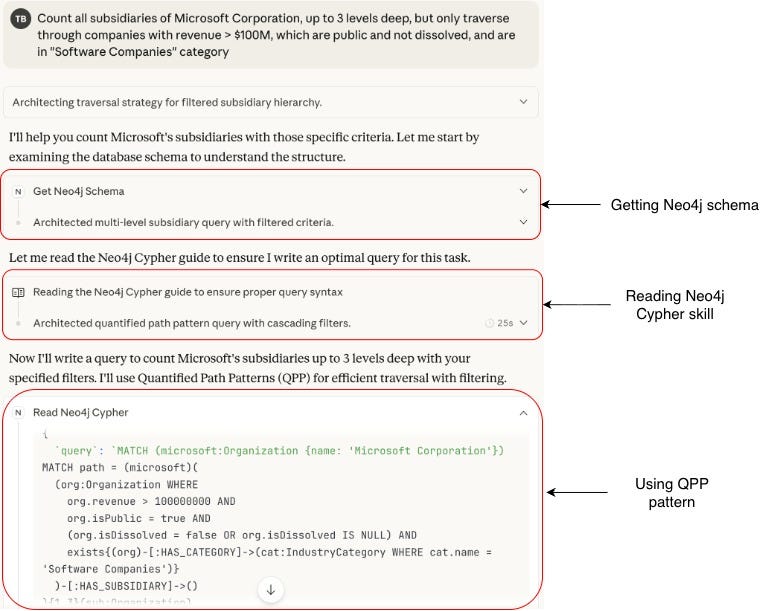
Task: Click the TB user avatar
Action: tap(20, 19)
